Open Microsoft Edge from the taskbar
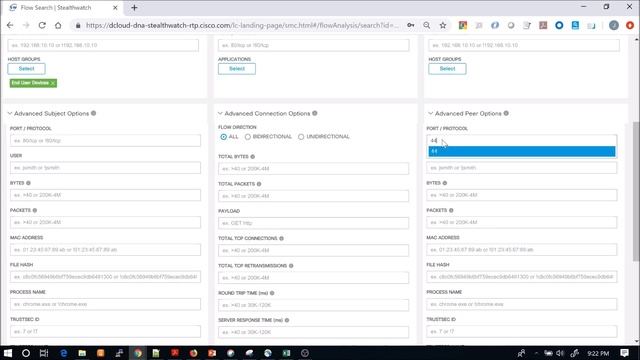Viewport: 640px width, 360px height. 63,353
